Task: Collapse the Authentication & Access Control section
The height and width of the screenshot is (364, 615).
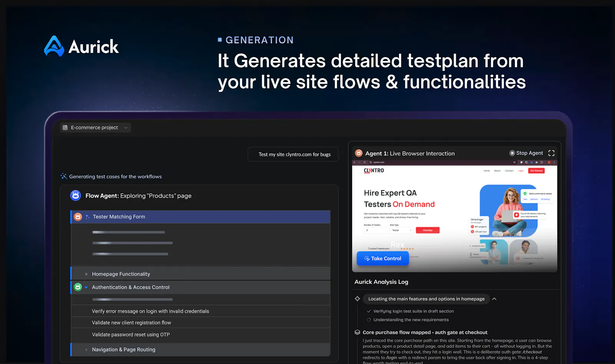Action: 86,288
